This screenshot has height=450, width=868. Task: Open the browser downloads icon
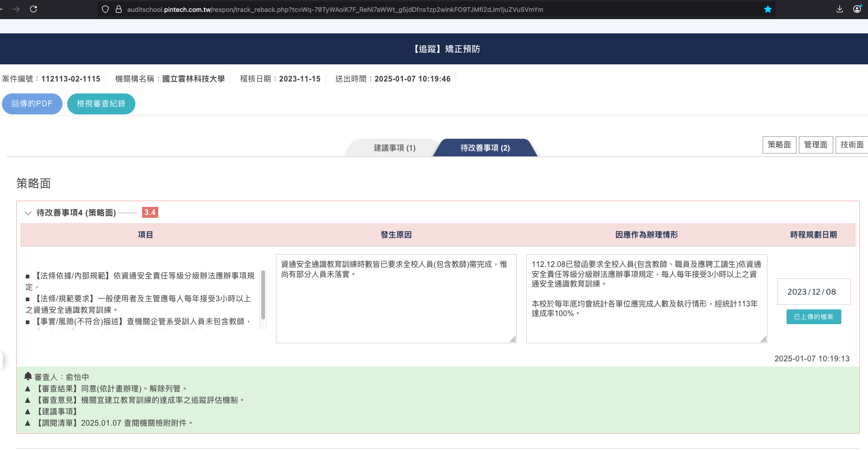coord(839,9)
